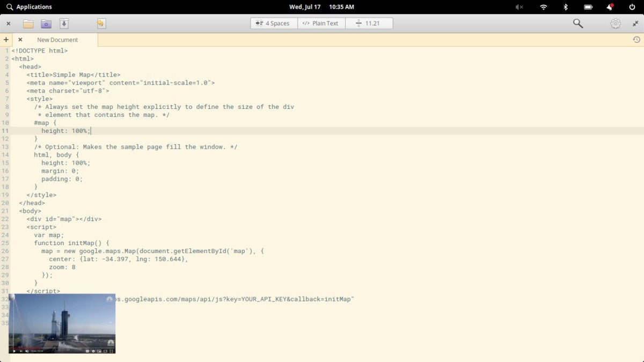
Task: Open the Applications menu
Action: click(x=29, y=7)
